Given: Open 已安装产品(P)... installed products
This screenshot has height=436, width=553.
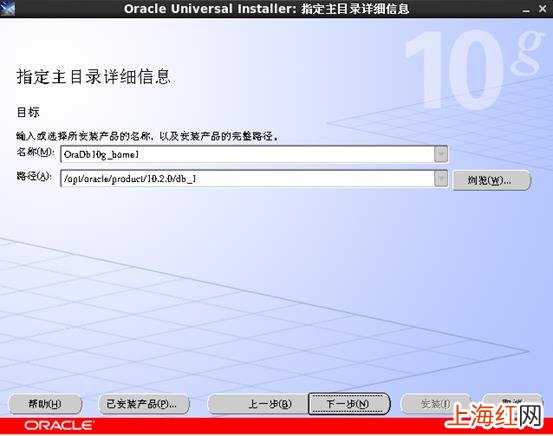Looking at the screenshot, I should (143, 404).
